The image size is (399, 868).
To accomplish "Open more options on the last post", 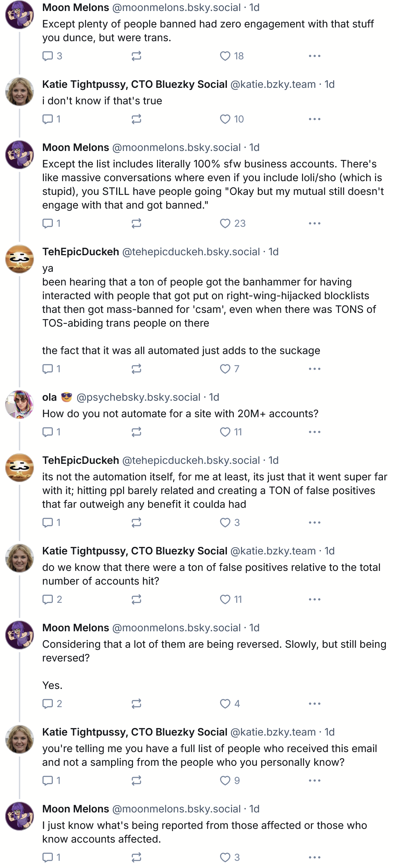I will click(x=314, y=857).
